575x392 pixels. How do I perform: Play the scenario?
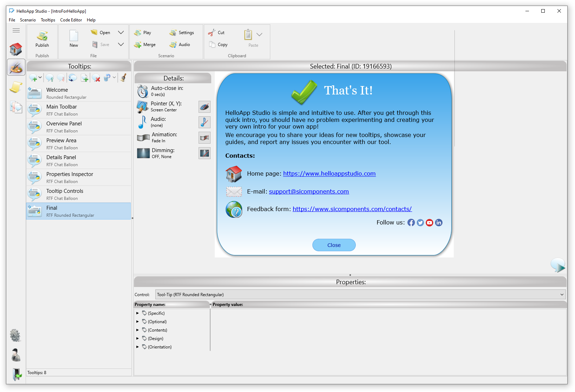click(143, 33)
